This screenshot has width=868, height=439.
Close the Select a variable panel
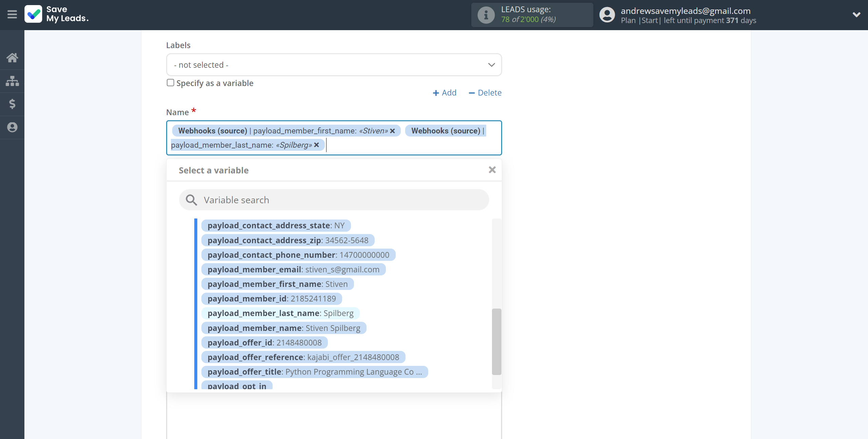(492, 170)
